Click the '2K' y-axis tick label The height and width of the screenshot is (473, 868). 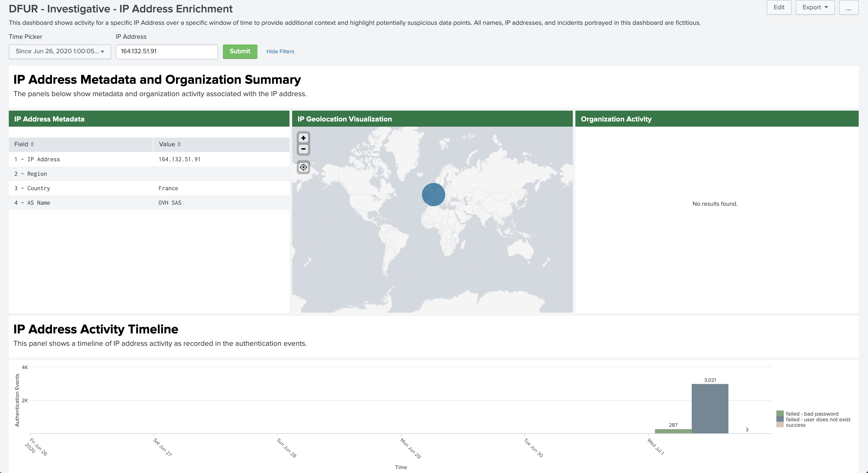25,401
